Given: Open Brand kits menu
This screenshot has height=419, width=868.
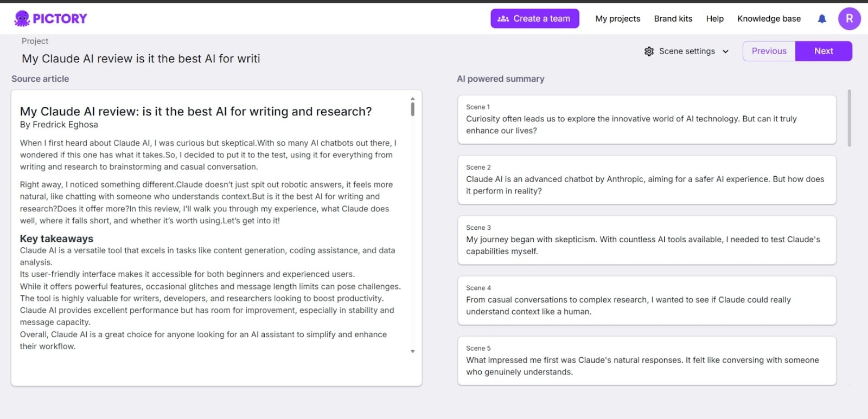Looking at the screenshot, I should point(673,18).
